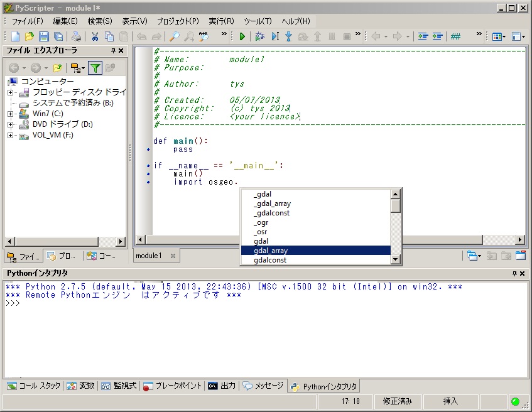
Task: Choose _ogr in the completion popup
Action: [x=261, y=222]
